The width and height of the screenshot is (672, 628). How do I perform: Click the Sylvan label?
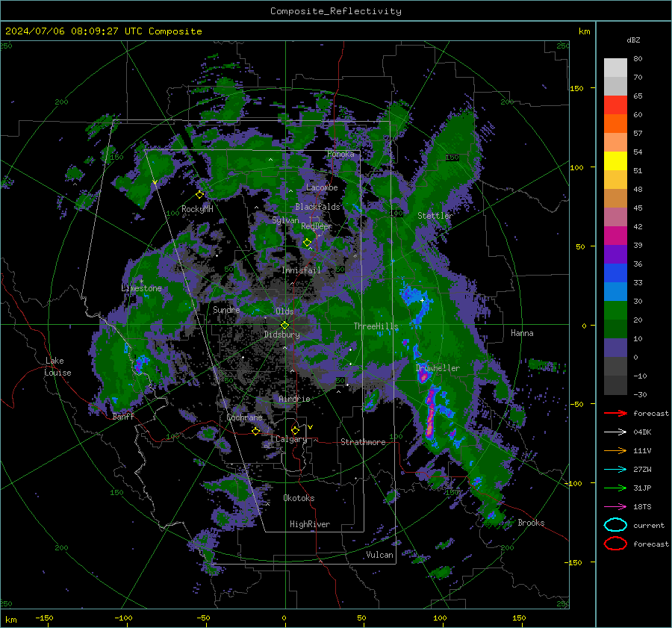(285, 220)
